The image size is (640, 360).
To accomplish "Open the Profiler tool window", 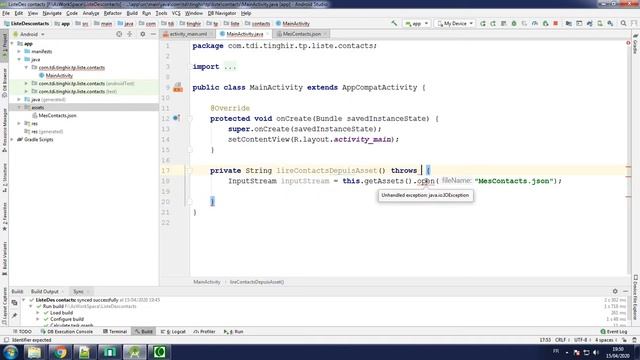I will [205, 331].
